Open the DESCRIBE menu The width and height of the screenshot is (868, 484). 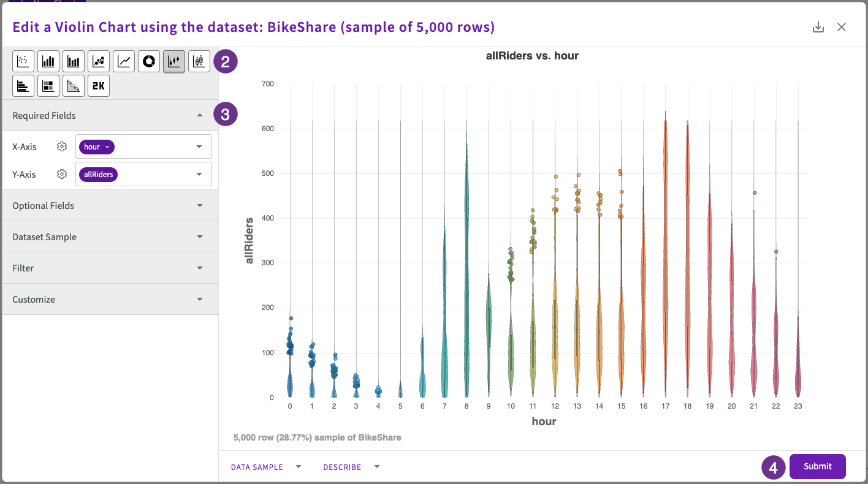tap(351, 467)
